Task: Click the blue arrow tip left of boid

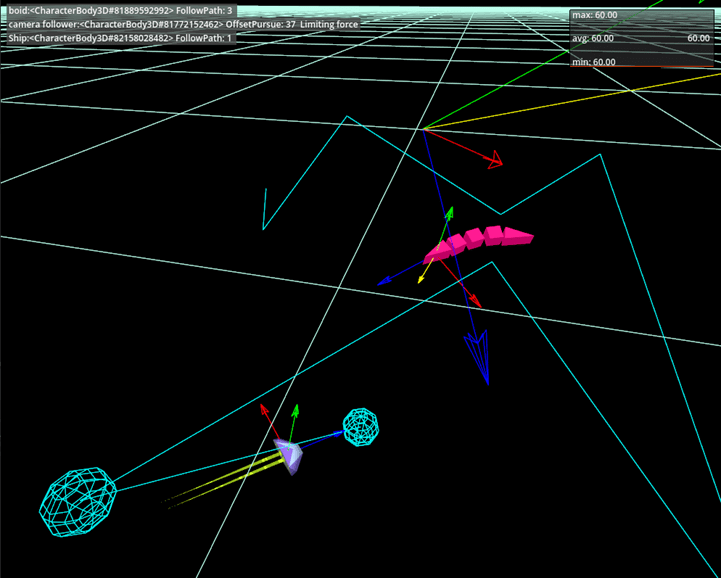Action: click(383, 283)
